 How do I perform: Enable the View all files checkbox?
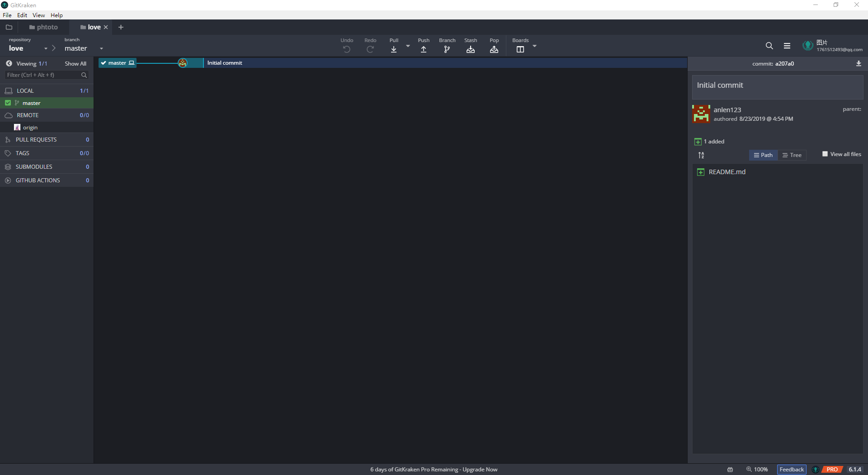coord(825,154)
